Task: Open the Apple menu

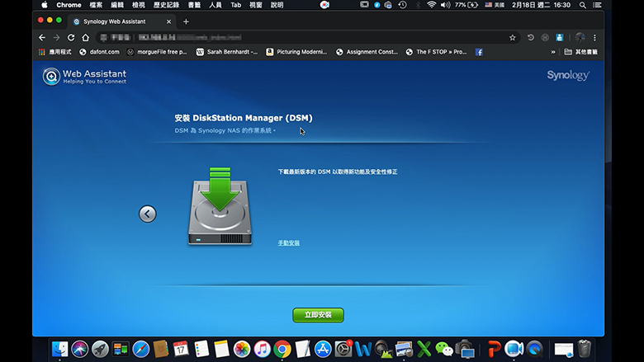Action: pos(45,5)
